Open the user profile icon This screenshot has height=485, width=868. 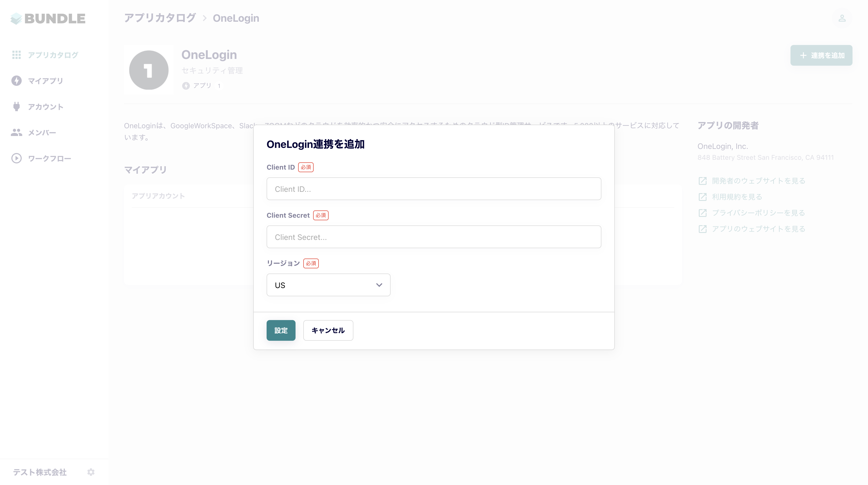842,18
